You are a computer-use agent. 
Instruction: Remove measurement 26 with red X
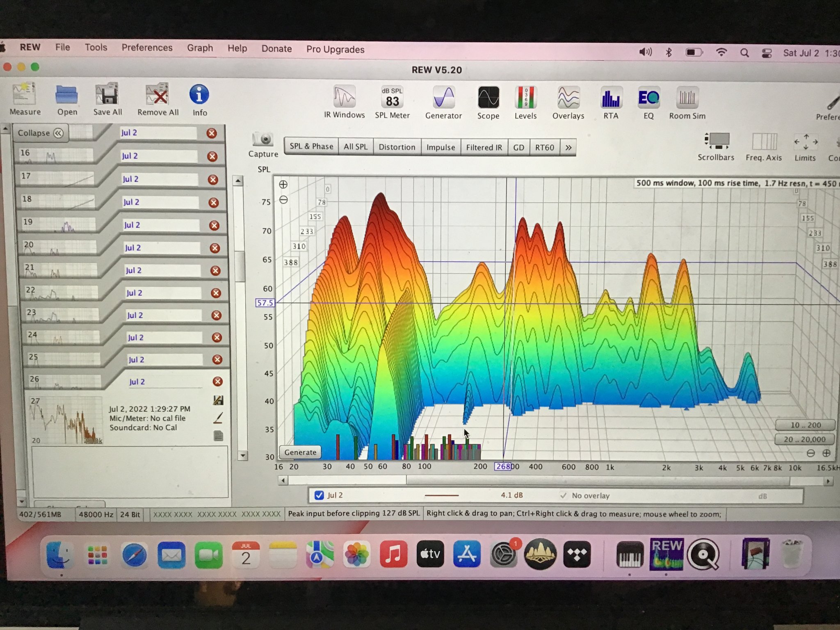[x=217, y=381]
